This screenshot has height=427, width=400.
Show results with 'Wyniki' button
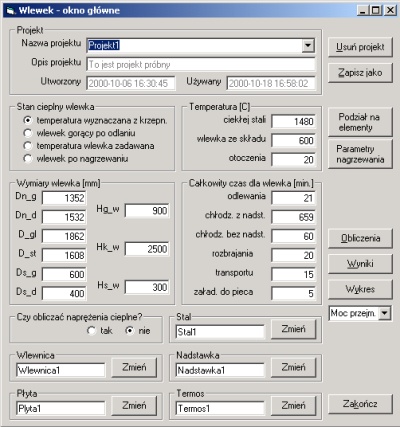pyautogui.click(x=360, y=264)
